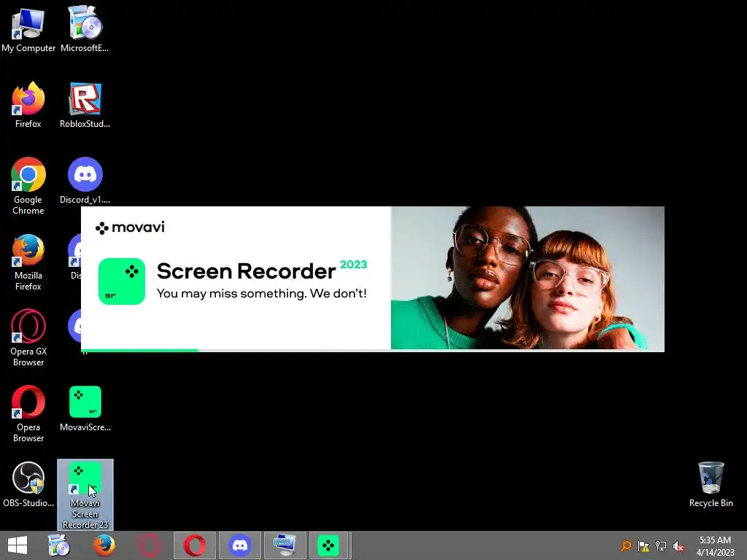
Task: Select the OBS-Studio... desktop icon
Action: [28, 484]
